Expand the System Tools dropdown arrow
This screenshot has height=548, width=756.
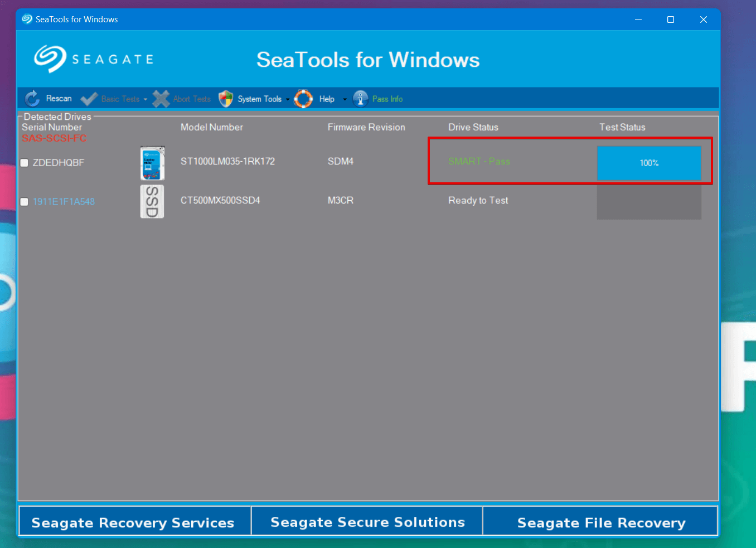coord(288,99)
